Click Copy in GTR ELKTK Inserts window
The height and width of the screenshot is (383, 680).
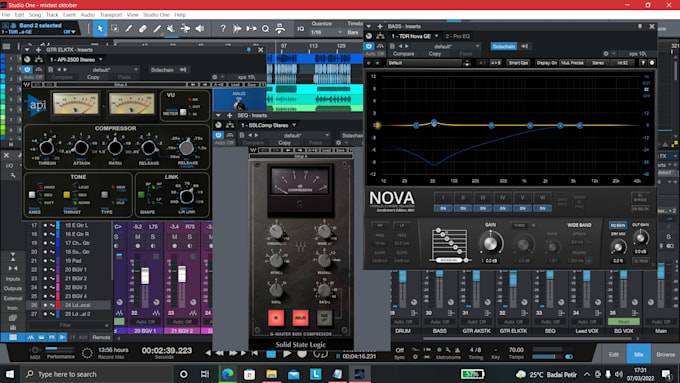click(93, 77)
